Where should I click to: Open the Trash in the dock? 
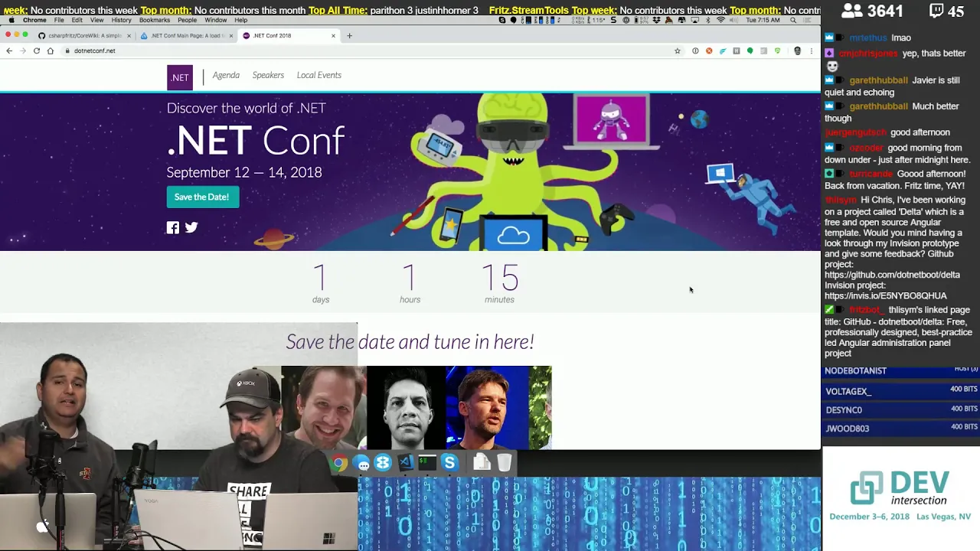point(505,462)
